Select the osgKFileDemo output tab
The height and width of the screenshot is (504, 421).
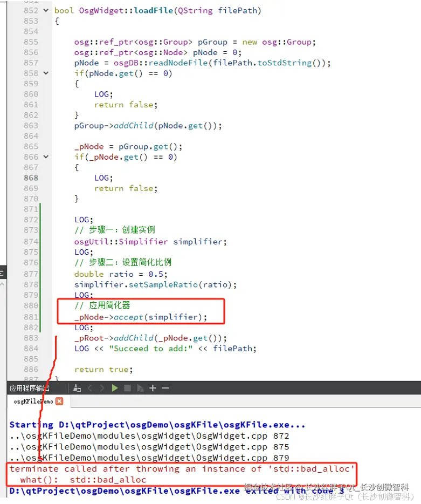tap(33, 401)
